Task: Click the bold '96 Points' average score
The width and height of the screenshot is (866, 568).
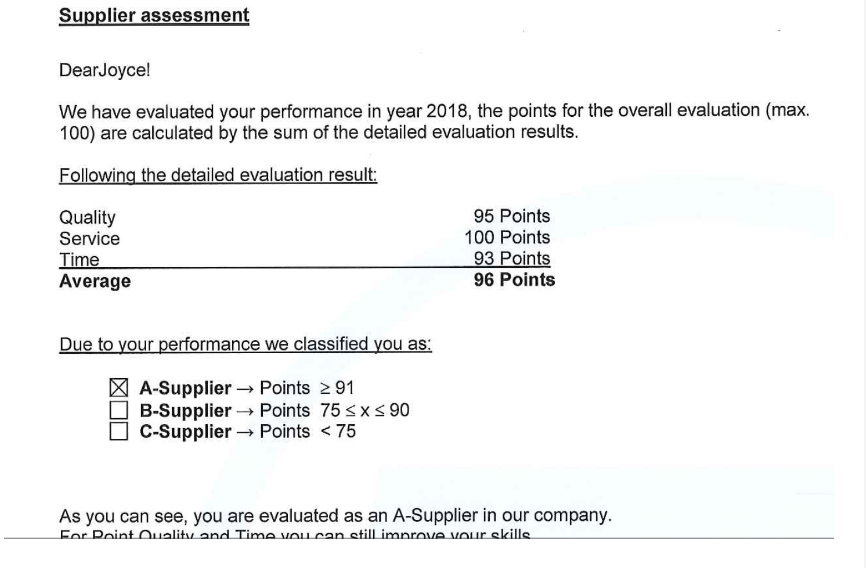Action: click(514, 280)
